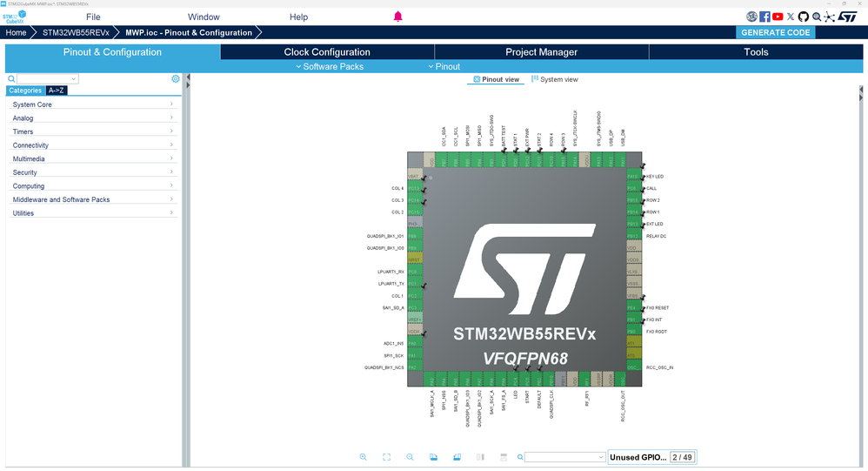
Task: Click the PC13 pin labeled COL 4
Action: pos(415,188)
